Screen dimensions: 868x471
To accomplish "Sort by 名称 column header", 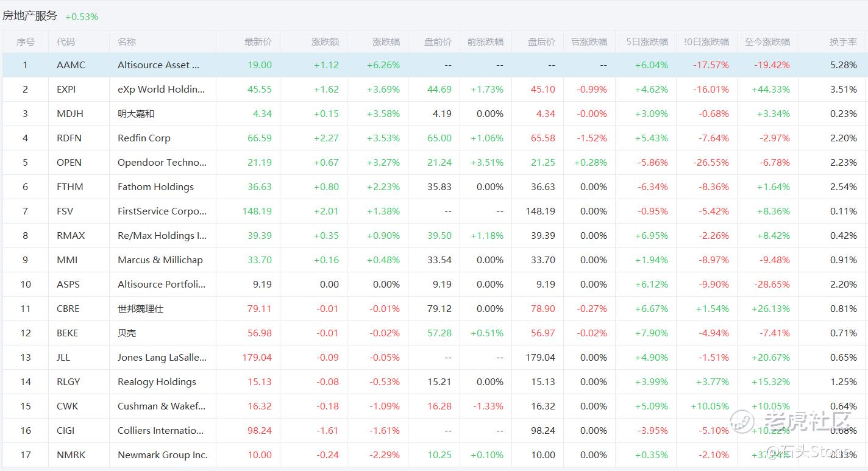I will pyautogui.click(x=127, y=42).
